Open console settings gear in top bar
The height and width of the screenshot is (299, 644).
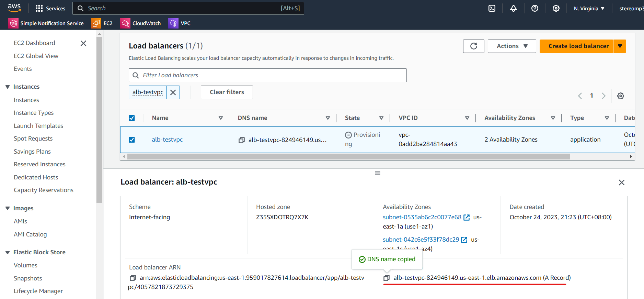556,8
